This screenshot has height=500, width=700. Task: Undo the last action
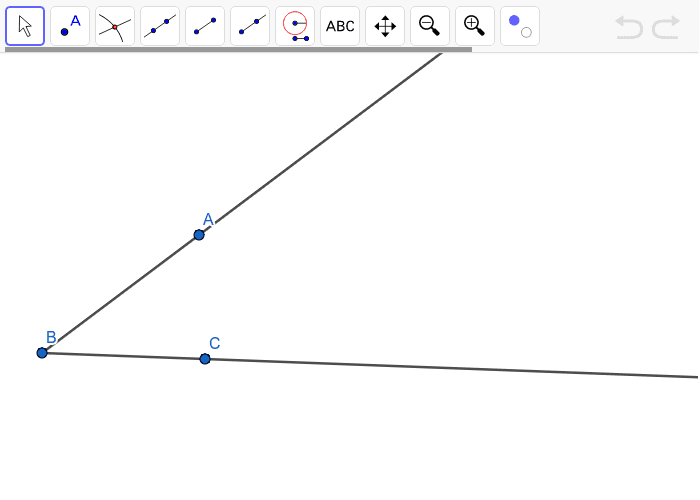pyautogui.click(x=629, y=27)
